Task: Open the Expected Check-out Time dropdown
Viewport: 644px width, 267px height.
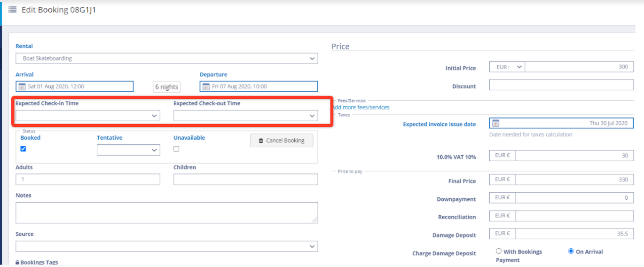Action: pos(245,116)
